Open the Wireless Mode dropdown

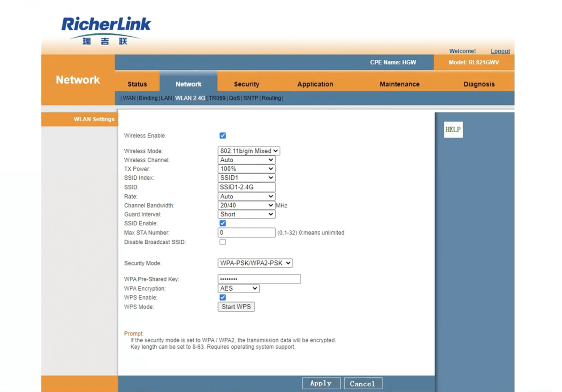pyautogui.click(x=249, y=151)
